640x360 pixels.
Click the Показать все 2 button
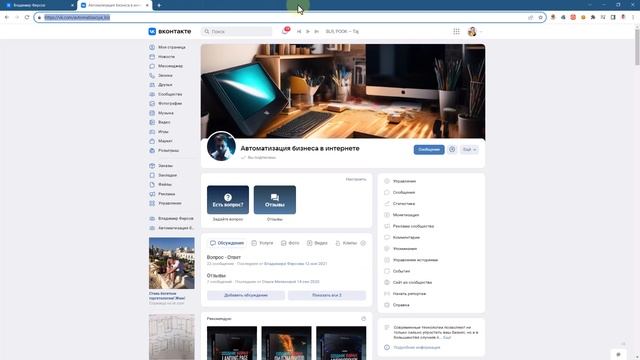tap(327, 295)
